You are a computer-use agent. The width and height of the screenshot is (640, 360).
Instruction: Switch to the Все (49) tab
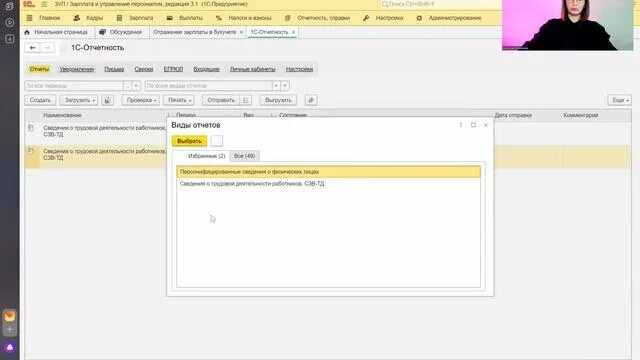pyautogui.click(x=244, y=156)
